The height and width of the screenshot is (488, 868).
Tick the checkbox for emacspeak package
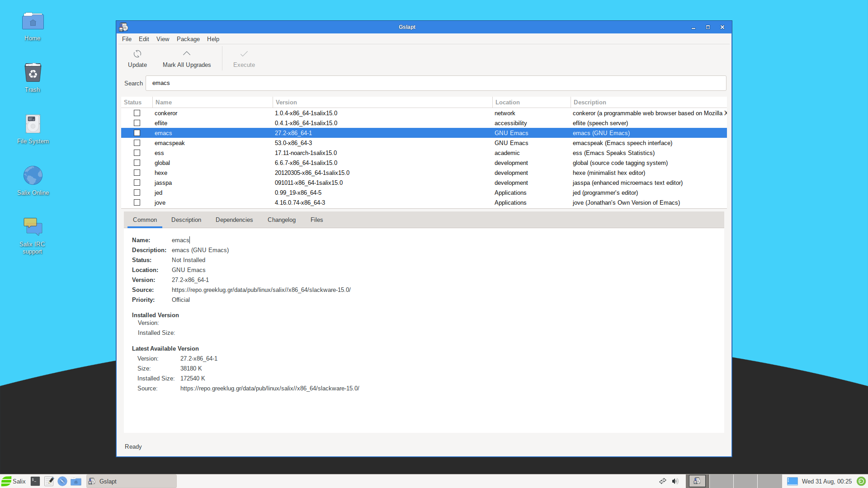click(x=137, y=143)
